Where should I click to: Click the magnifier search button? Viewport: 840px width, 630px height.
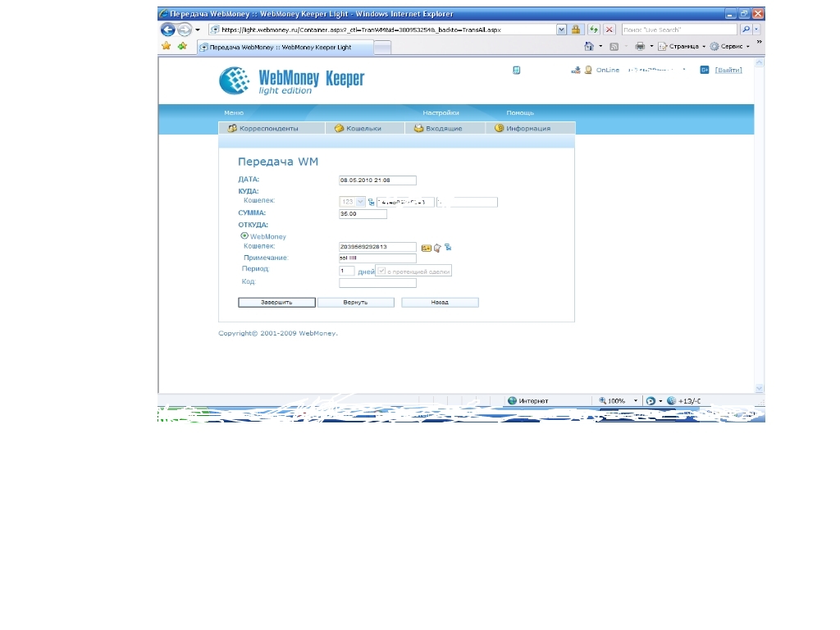[746, 30]
